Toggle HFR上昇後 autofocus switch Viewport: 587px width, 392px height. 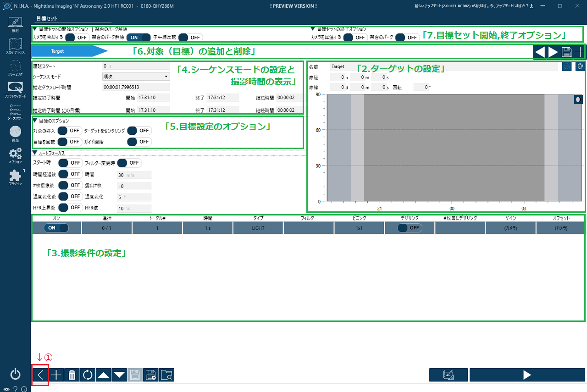70,207
